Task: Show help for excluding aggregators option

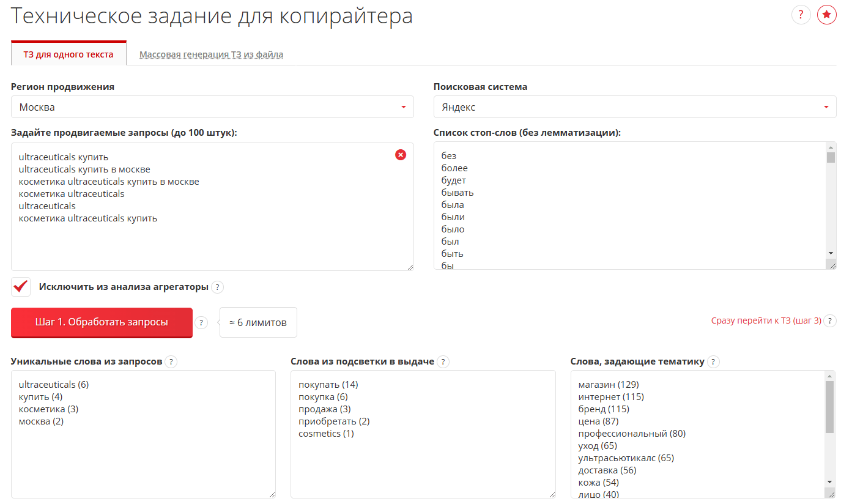Action: (218, 287)
